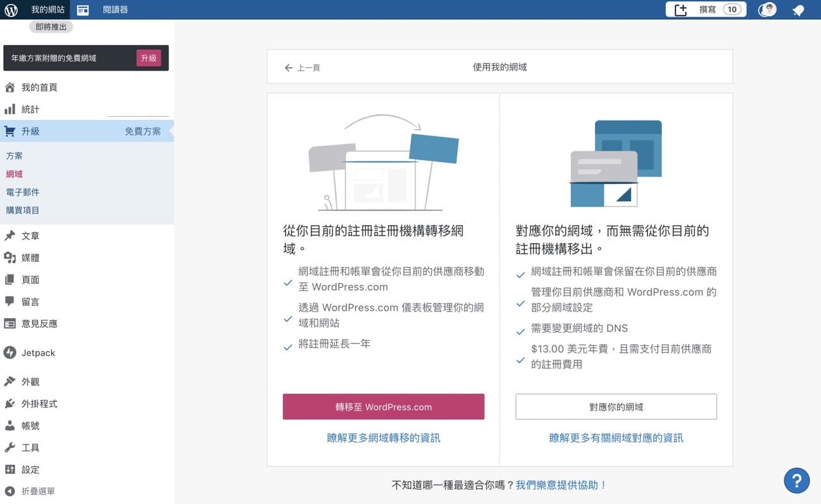Open the notifications bell icon
This screenshot has width=821, height=504.
click(798, 10)
